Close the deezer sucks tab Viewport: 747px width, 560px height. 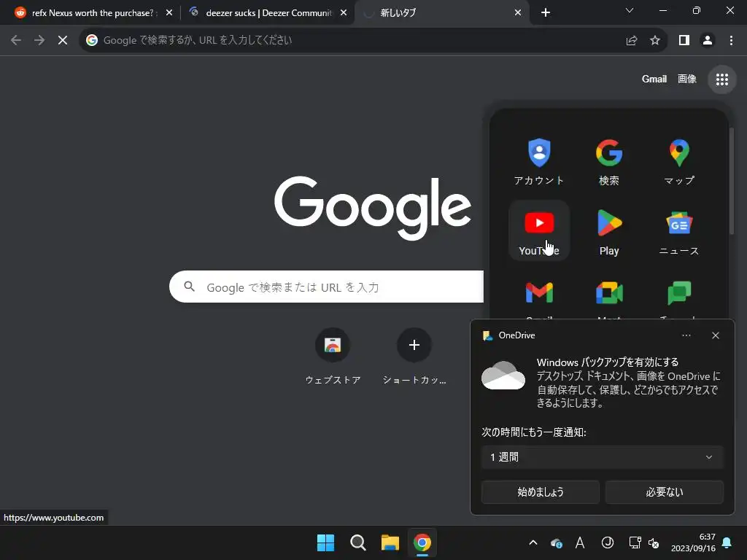click(344, 13)
